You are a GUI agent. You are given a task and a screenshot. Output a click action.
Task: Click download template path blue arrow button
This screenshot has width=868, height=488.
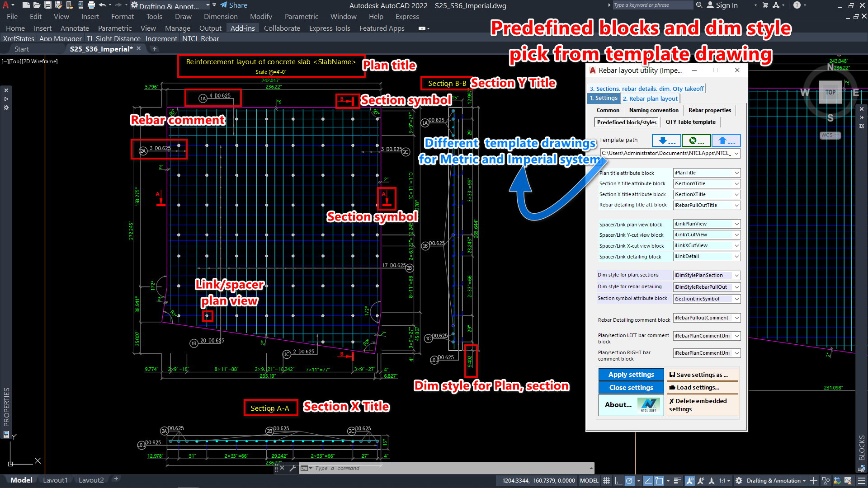coord(666,141)
